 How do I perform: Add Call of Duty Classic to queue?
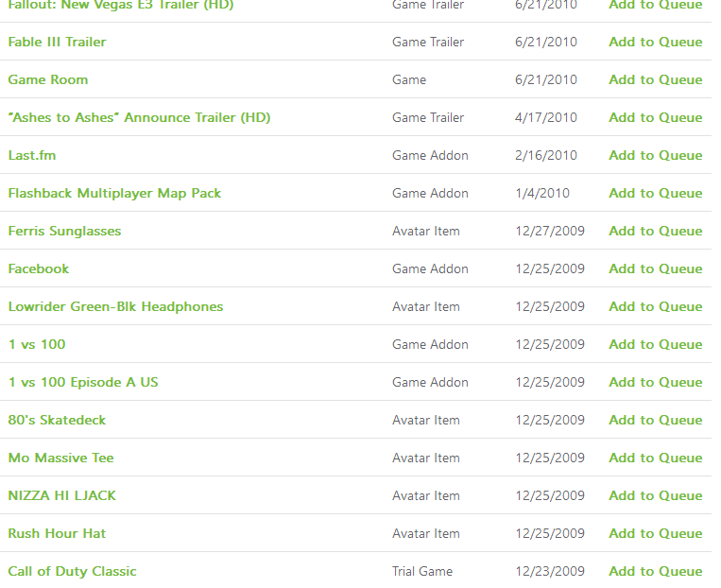point(656,571)
